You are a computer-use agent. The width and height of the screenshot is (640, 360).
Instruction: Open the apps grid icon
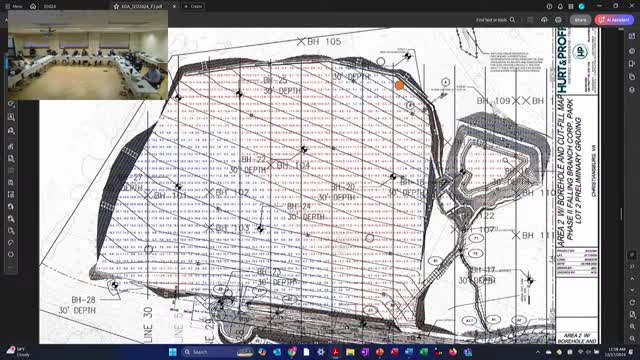click(571, 7)
